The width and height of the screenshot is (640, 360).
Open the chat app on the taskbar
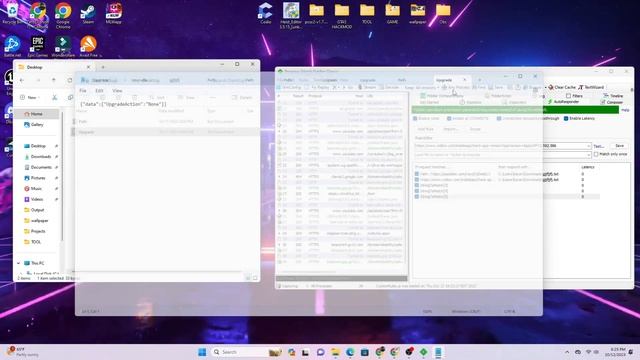pyautogui.click(x=320, y=352)
